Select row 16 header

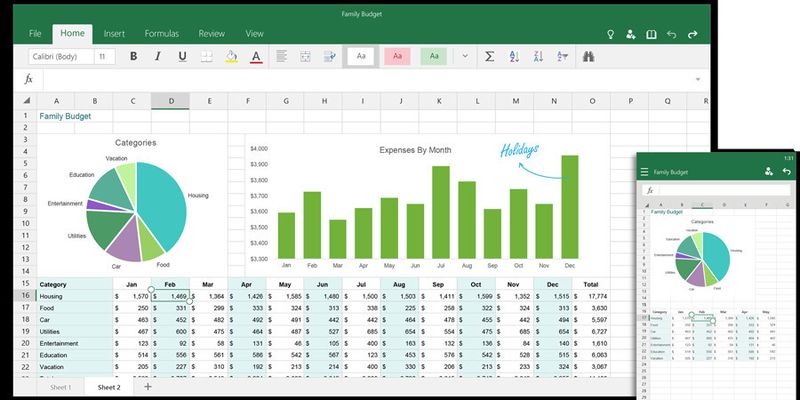coord(26,296)
